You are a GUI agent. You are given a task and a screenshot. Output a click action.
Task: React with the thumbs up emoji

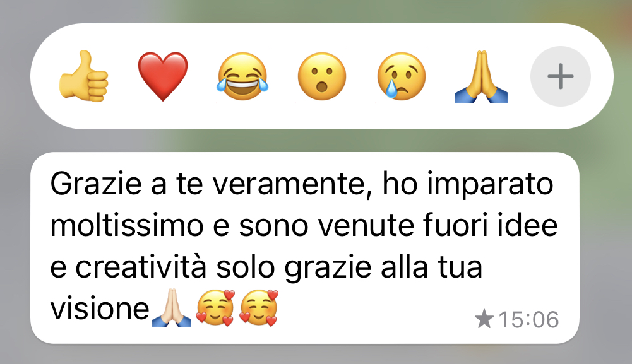click(83, 76)
